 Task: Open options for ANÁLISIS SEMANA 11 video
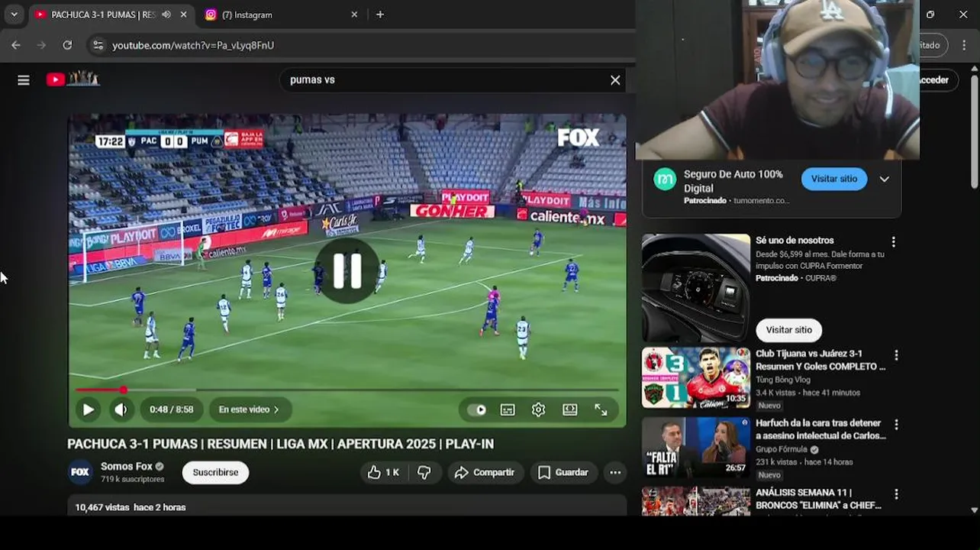click(896, 494)
